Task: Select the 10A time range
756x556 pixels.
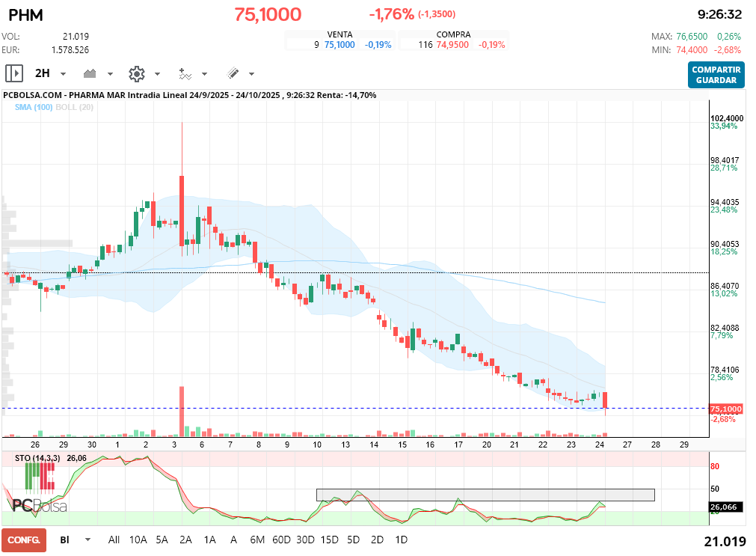Action: click(138, 540)
